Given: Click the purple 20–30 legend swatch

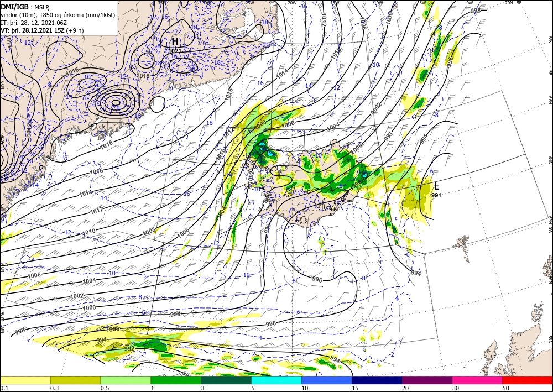Looking at the screenshot, I should click(427, 380).
